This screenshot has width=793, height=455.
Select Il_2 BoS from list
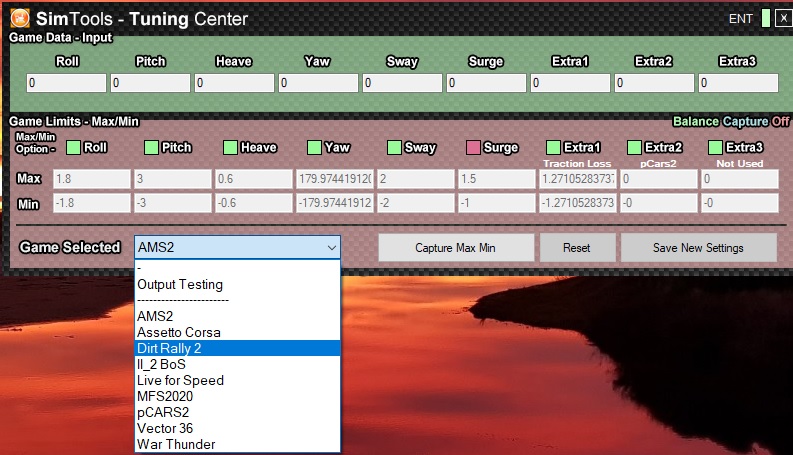[x=237, y=365]
